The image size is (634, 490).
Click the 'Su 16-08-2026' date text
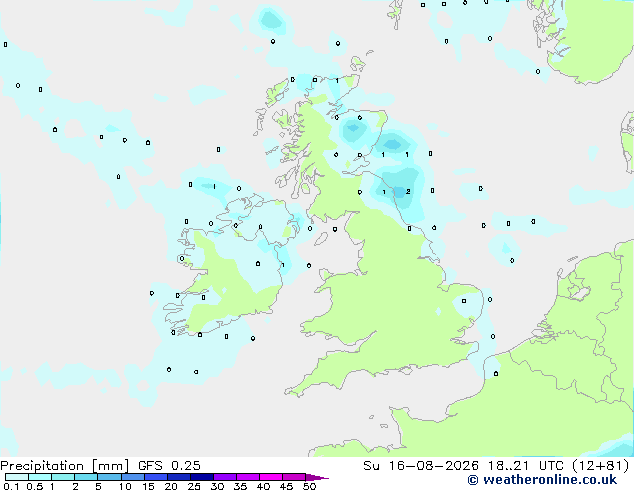pyautogui.click(x=421, y=466)
